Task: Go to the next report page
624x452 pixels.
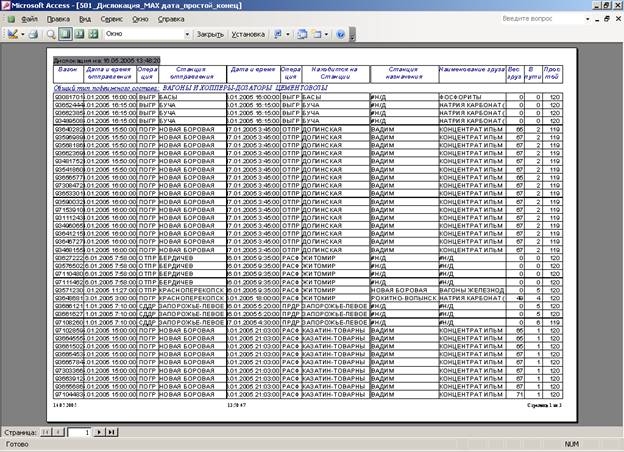Action: [x=98, y=431]
